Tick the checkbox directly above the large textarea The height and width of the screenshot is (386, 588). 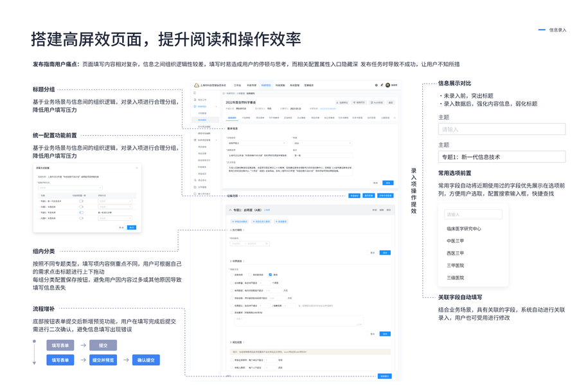[x=232, y=313]
